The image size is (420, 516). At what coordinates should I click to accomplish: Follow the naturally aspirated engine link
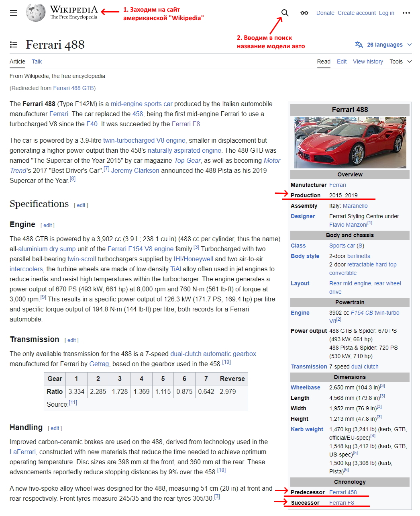pyautogui.click(x=184, y=150)
